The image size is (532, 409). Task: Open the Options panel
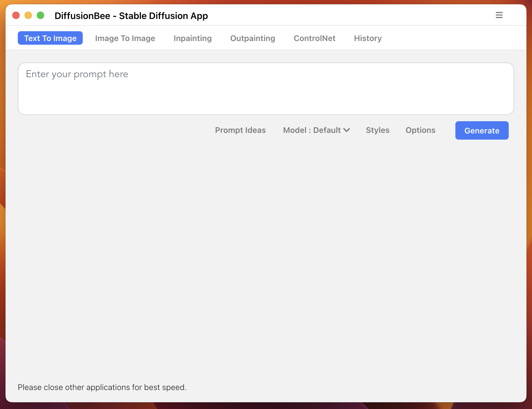click(x=420, y=130)
